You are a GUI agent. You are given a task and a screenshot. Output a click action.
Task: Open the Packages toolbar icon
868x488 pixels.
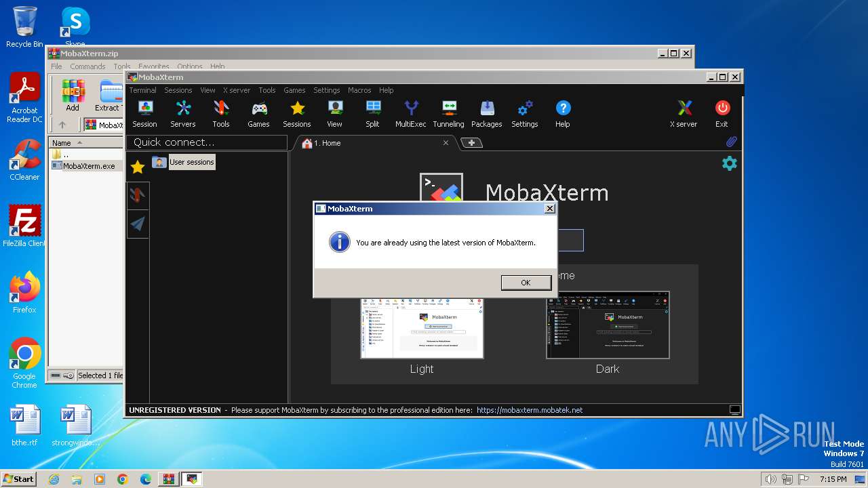pyautogui.click(x=487, y=114)
